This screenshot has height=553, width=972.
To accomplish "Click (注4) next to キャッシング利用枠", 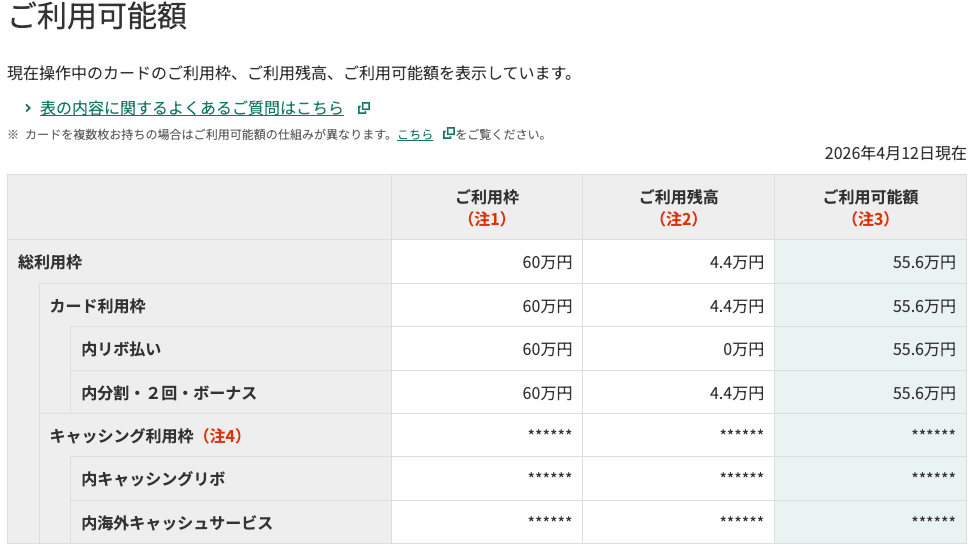I will pyautogui.click(x=221, y=436).
